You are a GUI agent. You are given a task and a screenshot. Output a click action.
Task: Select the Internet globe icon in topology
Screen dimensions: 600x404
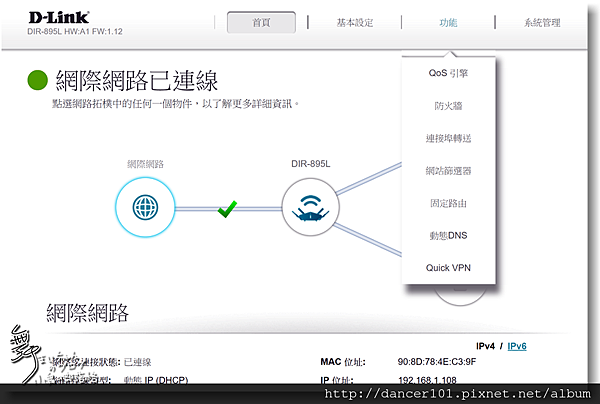(x=145, y=207)
